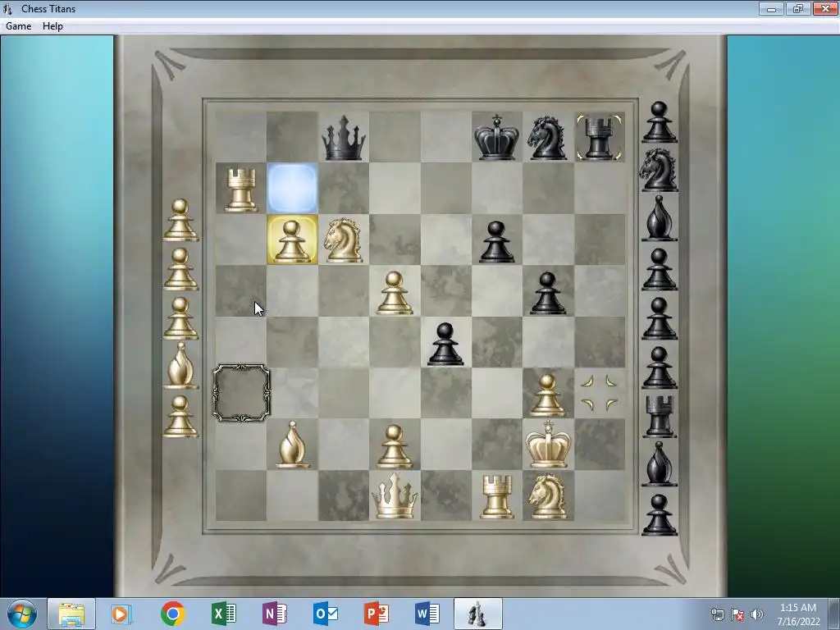Close the Chess Titans window
Image resolution: width=840 pixels, height=630 pixels.
[x=825, y=8]
